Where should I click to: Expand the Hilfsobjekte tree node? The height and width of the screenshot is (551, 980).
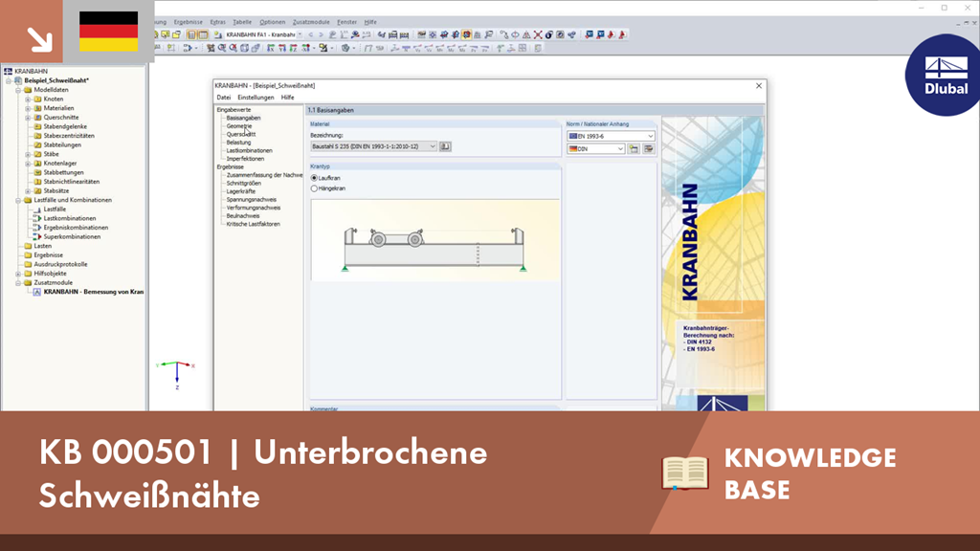pyautogui.click(x=18, y=274)
